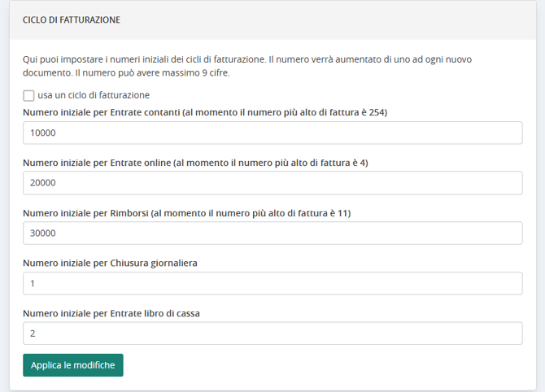
Task: Select the Chiusura giornaliera number field
Action: coord(272,284)
